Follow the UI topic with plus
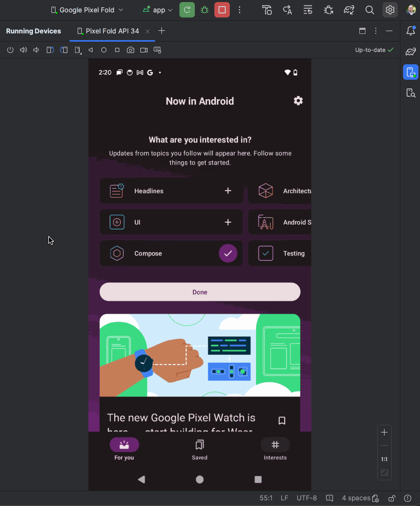 (228, 222)
